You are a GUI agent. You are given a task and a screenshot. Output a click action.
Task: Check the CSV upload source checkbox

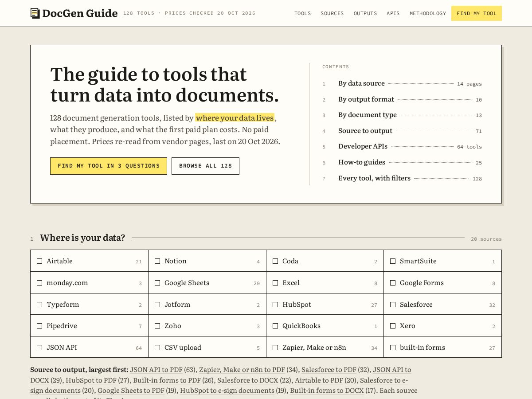coord(157,348)
